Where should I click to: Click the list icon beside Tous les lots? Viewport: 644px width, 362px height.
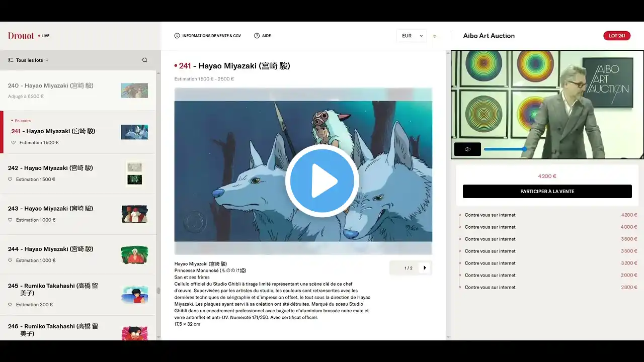point(11,60)
